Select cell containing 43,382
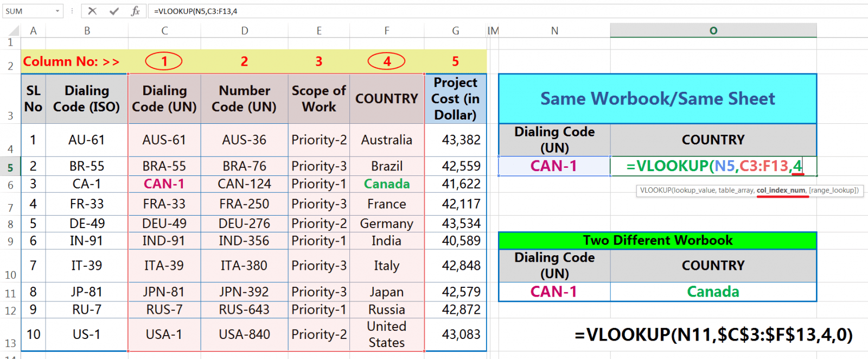 pyautogui.click(x=456, y=140)
